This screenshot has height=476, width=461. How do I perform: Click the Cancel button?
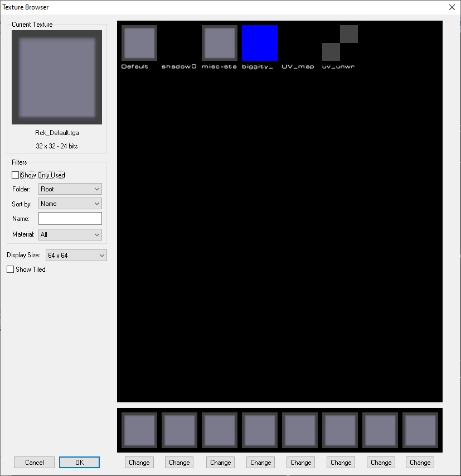34,462
